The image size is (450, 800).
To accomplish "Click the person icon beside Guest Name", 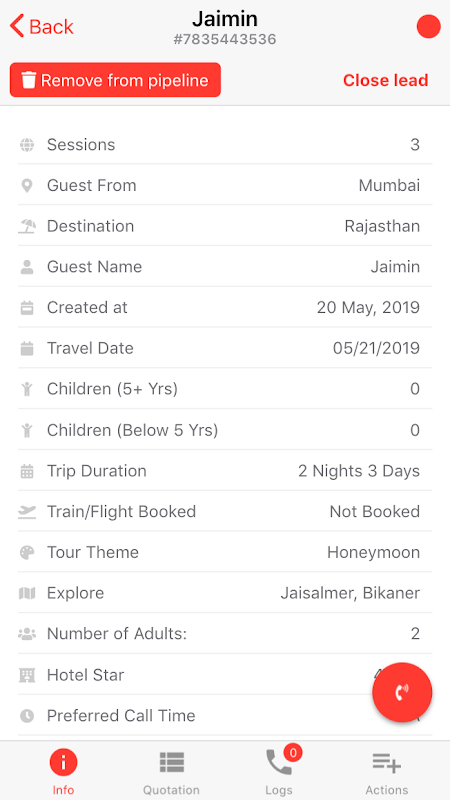I will click(x=27, y=267).
